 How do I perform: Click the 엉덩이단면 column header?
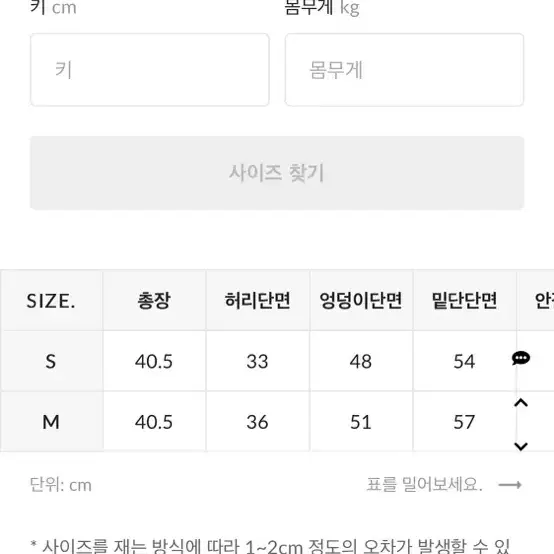(x=361, y=301)
